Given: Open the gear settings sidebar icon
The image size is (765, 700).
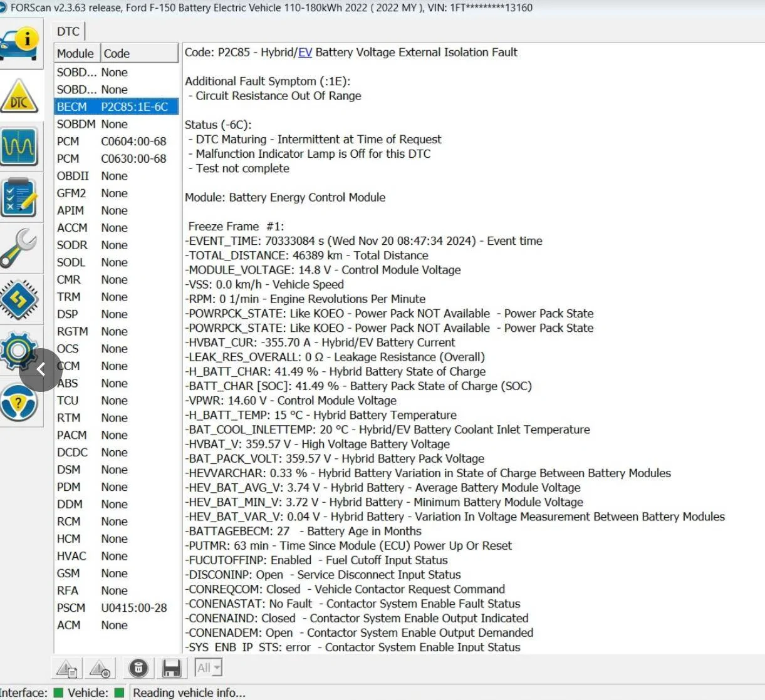Looking at the screenshot, I should pyautogui.click(x=19, y=351).
